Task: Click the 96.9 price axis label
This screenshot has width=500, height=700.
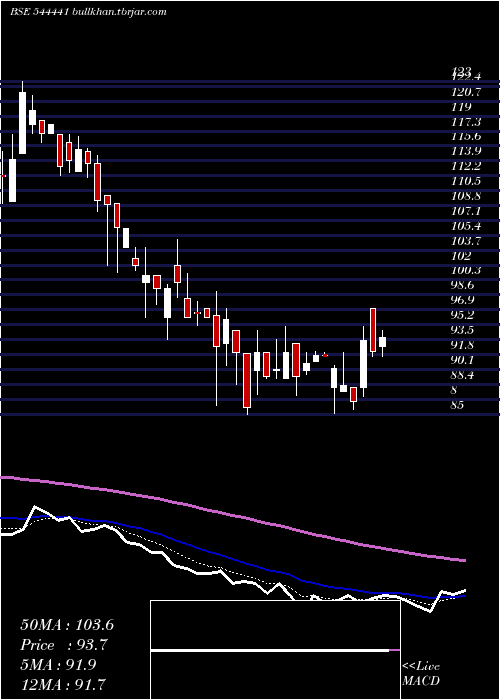Action: coord(463,300)
